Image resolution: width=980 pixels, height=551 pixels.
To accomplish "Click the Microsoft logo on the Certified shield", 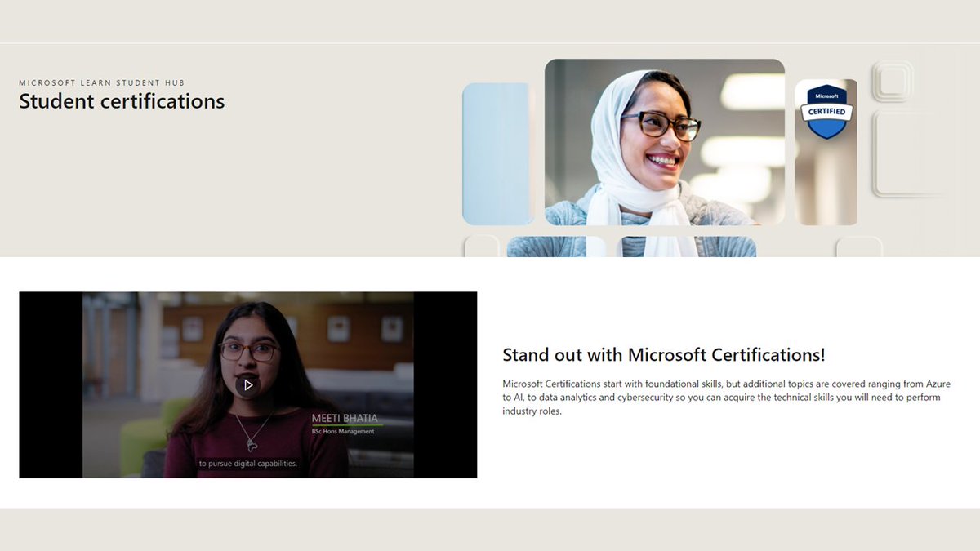I will (826, 95).
